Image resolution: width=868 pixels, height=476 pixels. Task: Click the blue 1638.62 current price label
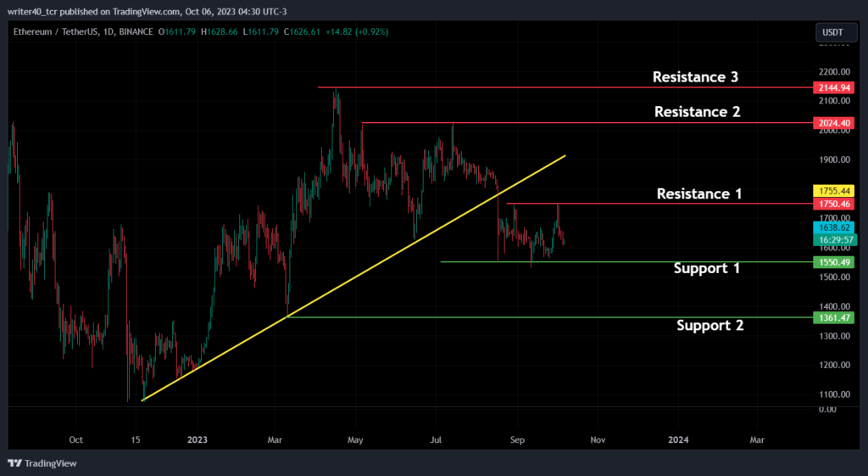[x=834, y=227]
